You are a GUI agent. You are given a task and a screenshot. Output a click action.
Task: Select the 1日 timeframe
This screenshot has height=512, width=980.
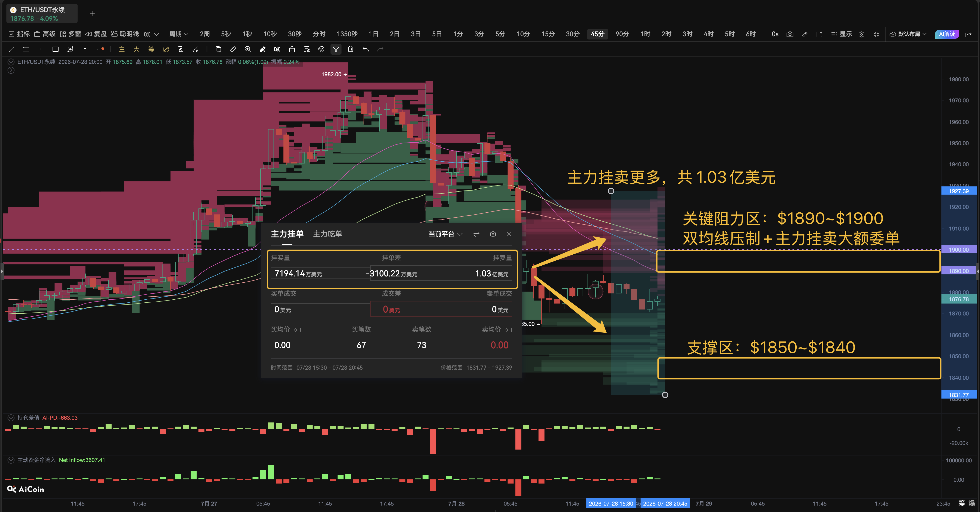point(374,34)
